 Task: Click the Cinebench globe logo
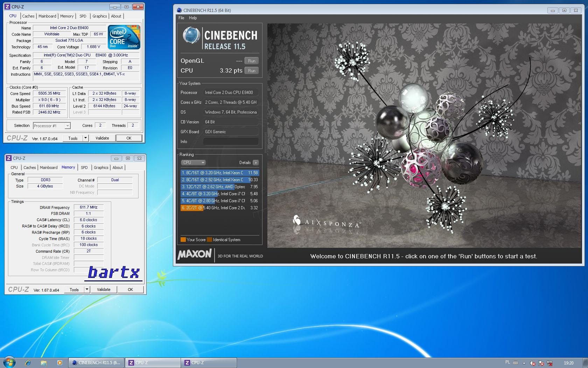[x=191, y=36]
